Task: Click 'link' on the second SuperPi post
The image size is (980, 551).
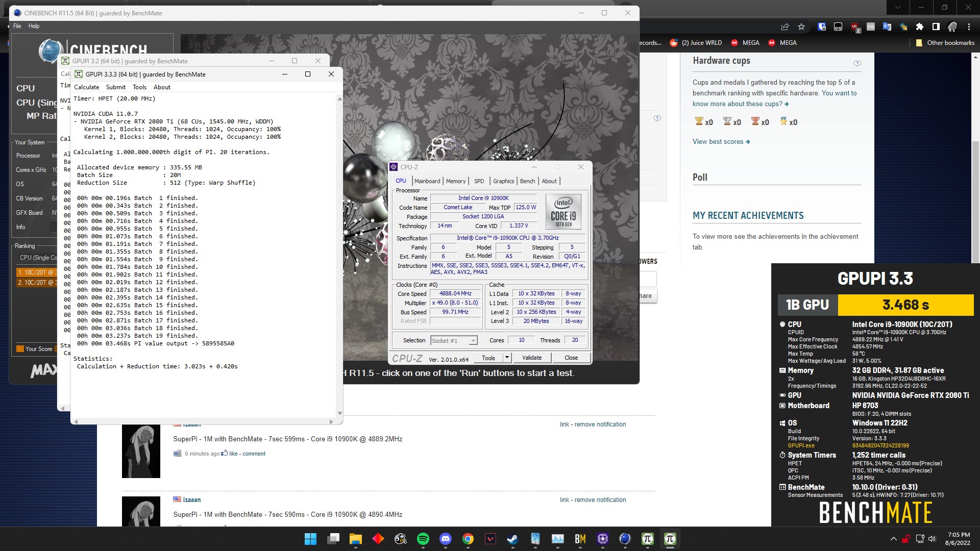Action: 564,500
